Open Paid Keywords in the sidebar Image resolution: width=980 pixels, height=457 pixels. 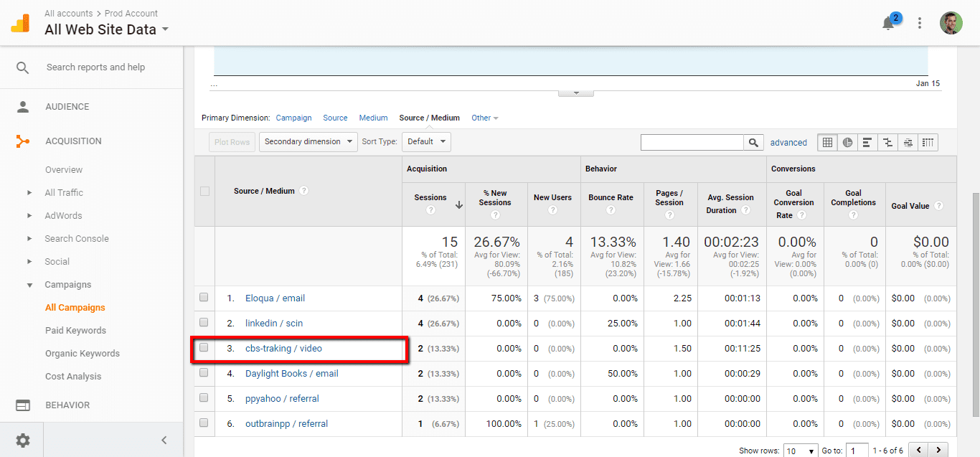(75, 331)
